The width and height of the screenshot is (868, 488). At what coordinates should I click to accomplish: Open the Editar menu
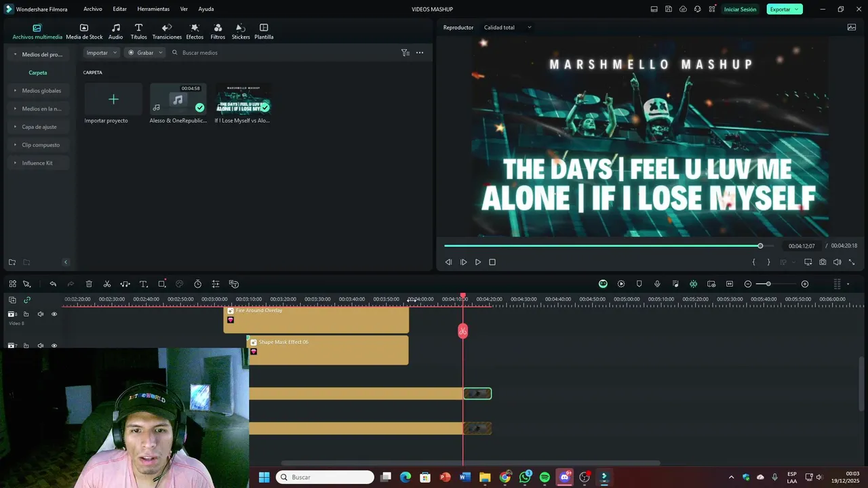(x=119, y=9)
